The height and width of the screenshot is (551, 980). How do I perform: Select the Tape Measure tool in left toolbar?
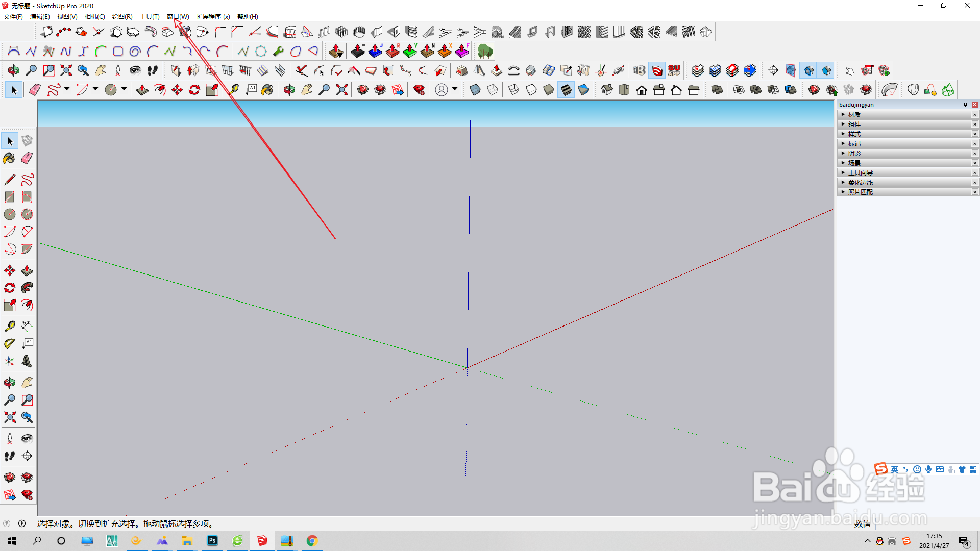click(9, 326)
